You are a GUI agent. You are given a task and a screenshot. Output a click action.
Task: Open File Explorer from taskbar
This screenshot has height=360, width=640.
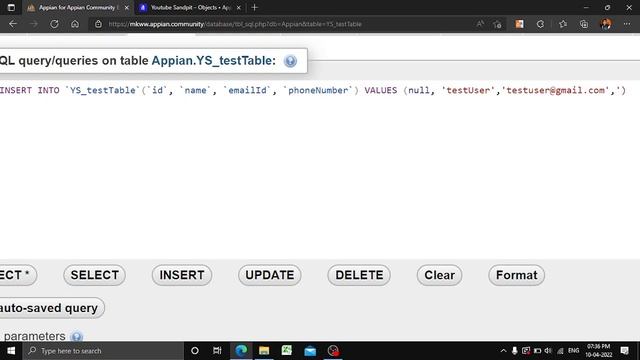[x=264, y=351]
